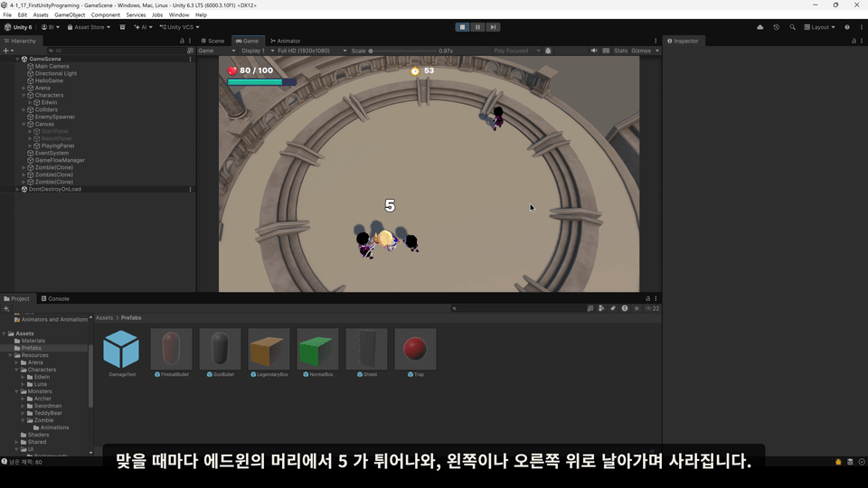This screenshot has width=868, height=488.
Task: Open the GameScene options kebab menu
Action: tap(191, 59)
